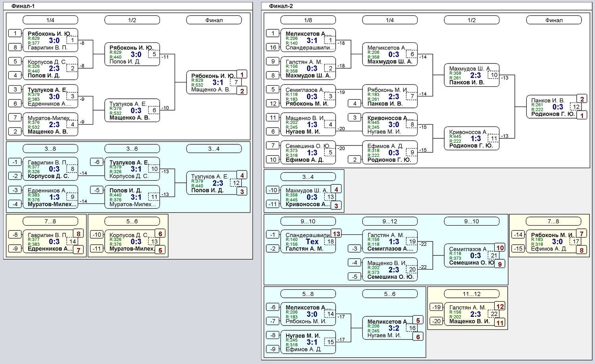Click score 2:3 of Галстян–Мащенко В. И. 11...12 match
Image resolution: width=595 pixels, height=364 pixels.
coord(476,314)
